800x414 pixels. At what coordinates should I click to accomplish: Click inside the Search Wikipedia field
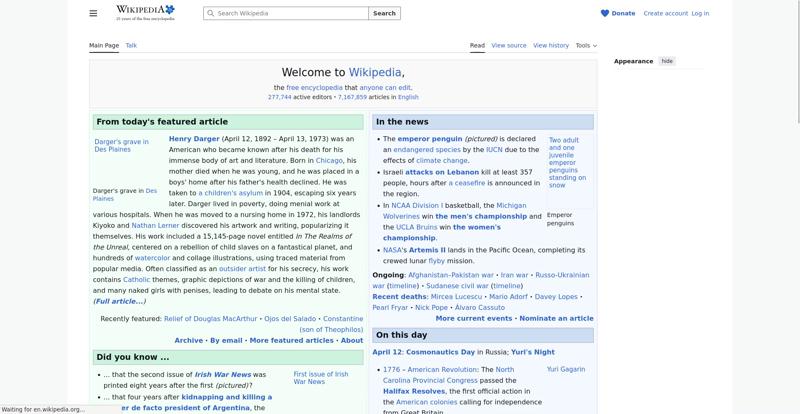click(286, 13)
